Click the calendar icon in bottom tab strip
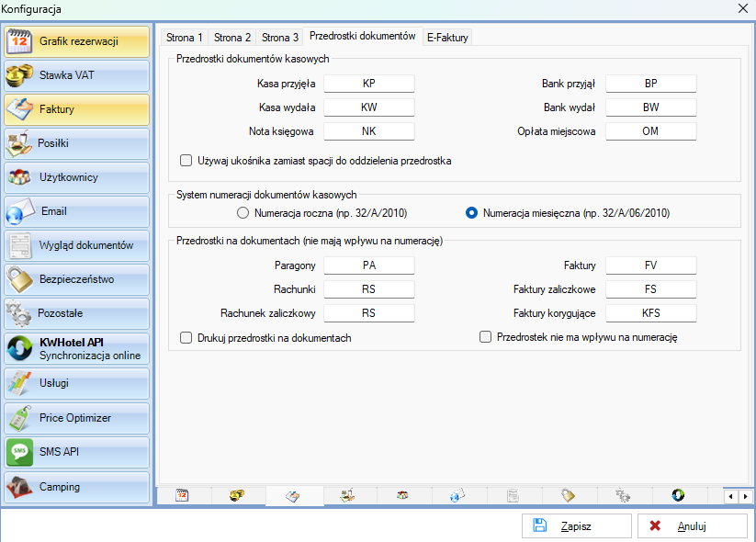Viewport: 756px width, 542px height. pos(182,496)
